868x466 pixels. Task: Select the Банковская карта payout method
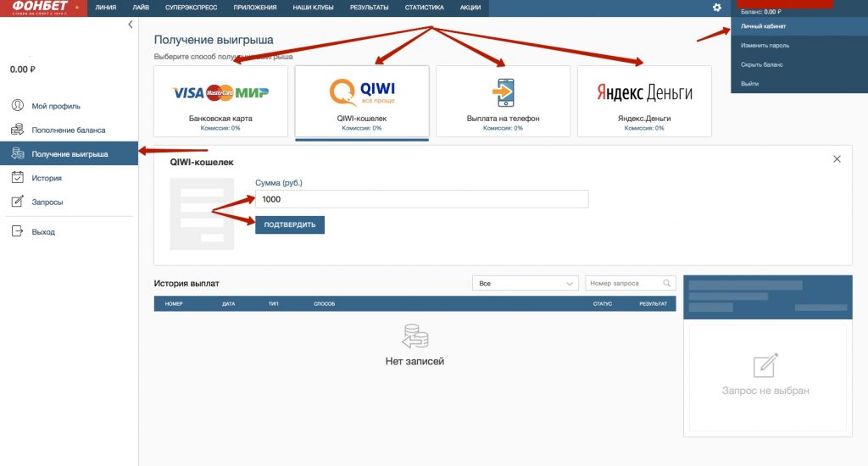[221, 102]
